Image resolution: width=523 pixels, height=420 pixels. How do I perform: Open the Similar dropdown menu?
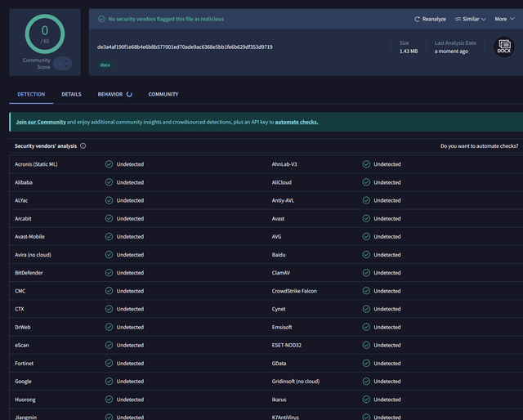471,19
